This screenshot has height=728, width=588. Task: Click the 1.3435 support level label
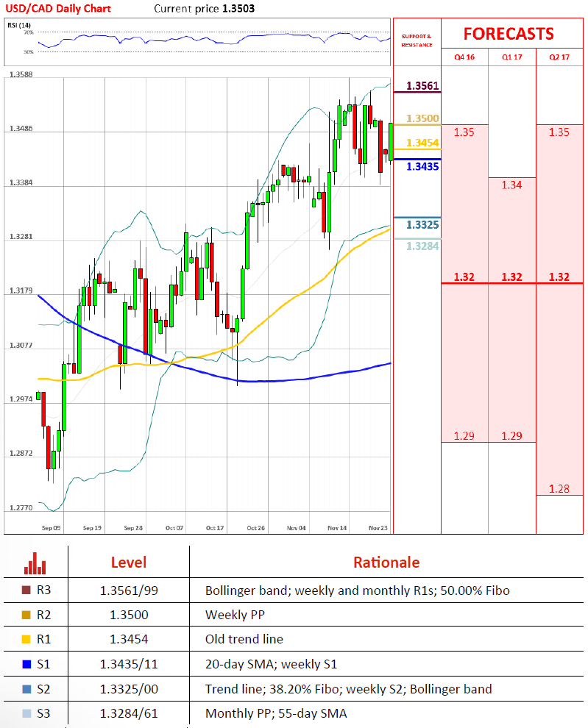(x=422, y=166)
